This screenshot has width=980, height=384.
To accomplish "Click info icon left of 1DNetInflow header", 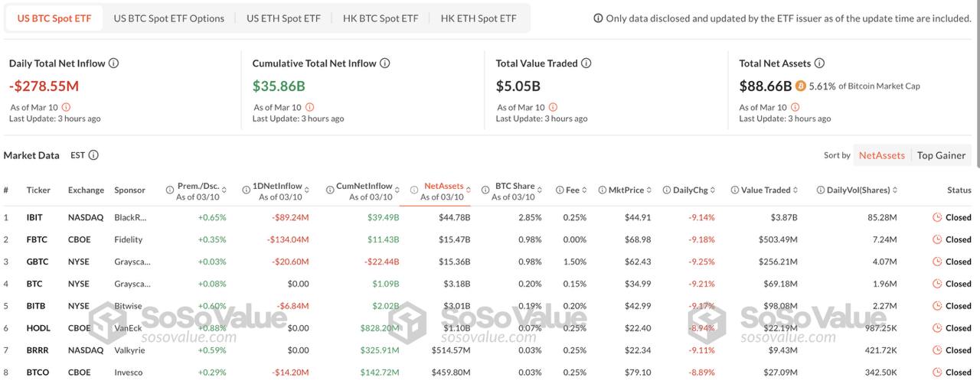I will pyautogui.click(x=245, y=190).
